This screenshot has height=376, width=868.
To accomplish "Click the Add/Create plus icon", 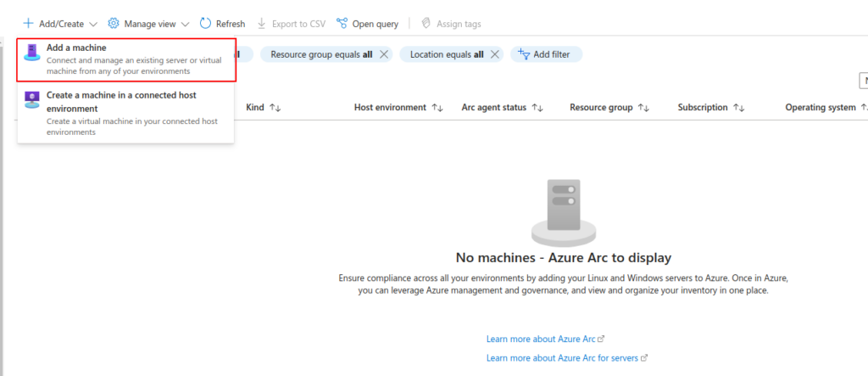I will 28,24.
